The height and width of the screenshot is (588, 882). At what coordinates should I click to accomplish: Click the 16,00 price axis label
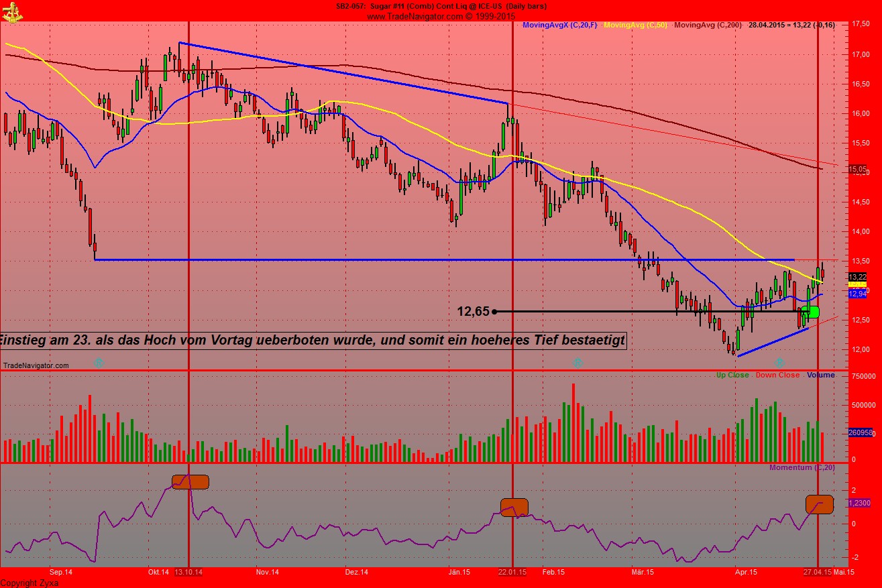pyautogui.click(x=861, y=113)
